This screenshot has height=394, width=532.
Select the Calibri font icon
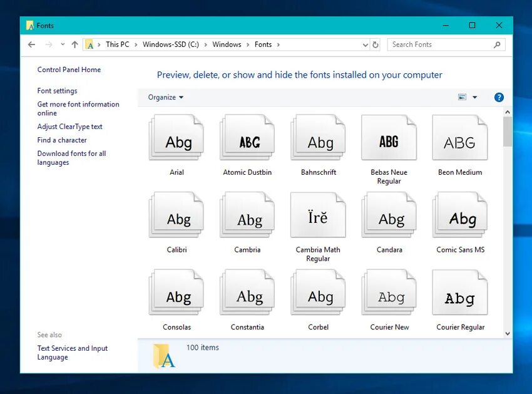coord(176,215)
